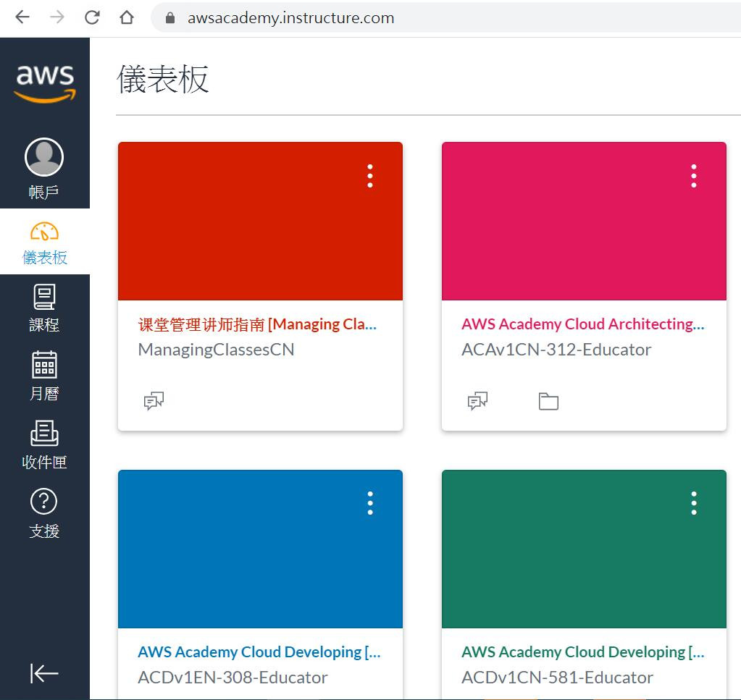The image size is (741, 700).
Task: Open 课堂管理讲师指南 course link
Action: tap(257, 324)
